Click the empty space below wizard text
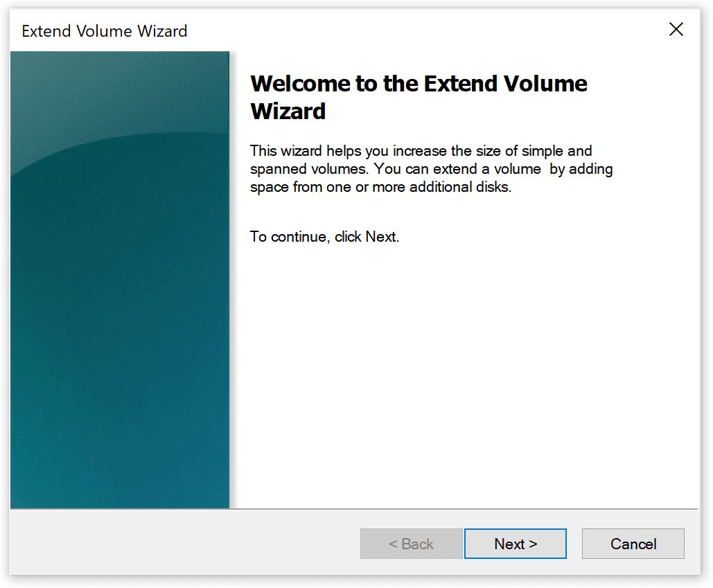Image resolution: width=713 pixels, height=588 pixels. (471, 381)
